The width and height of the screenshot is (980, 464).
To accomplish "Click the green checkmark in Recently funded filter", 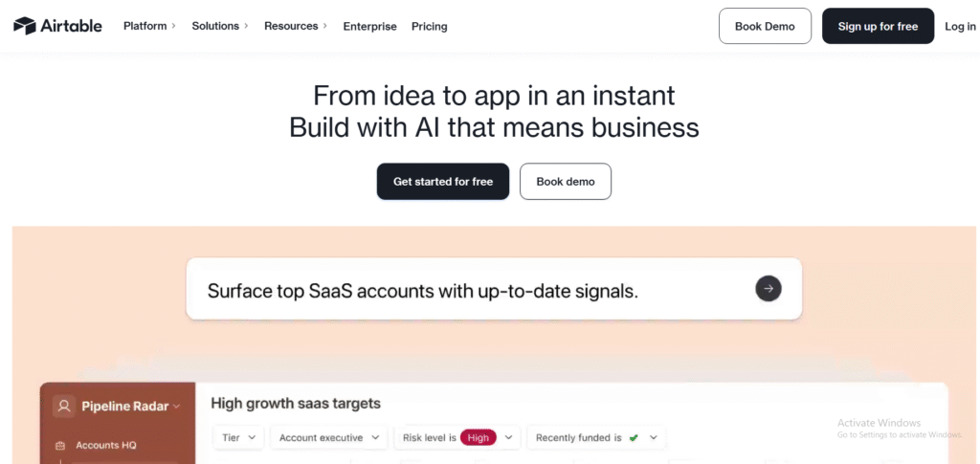I will point(633,438).
